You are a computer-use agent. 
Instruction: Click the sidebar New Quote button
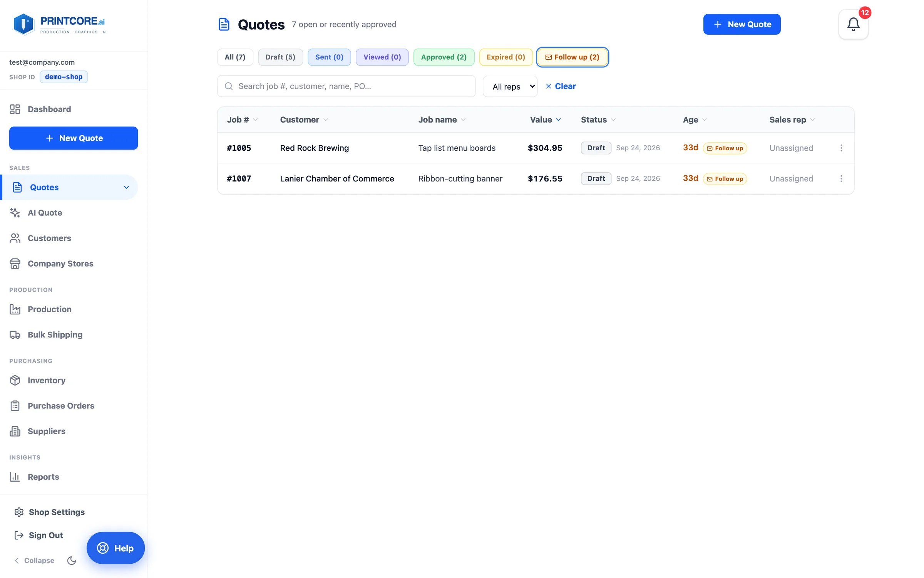coord(74,138)
